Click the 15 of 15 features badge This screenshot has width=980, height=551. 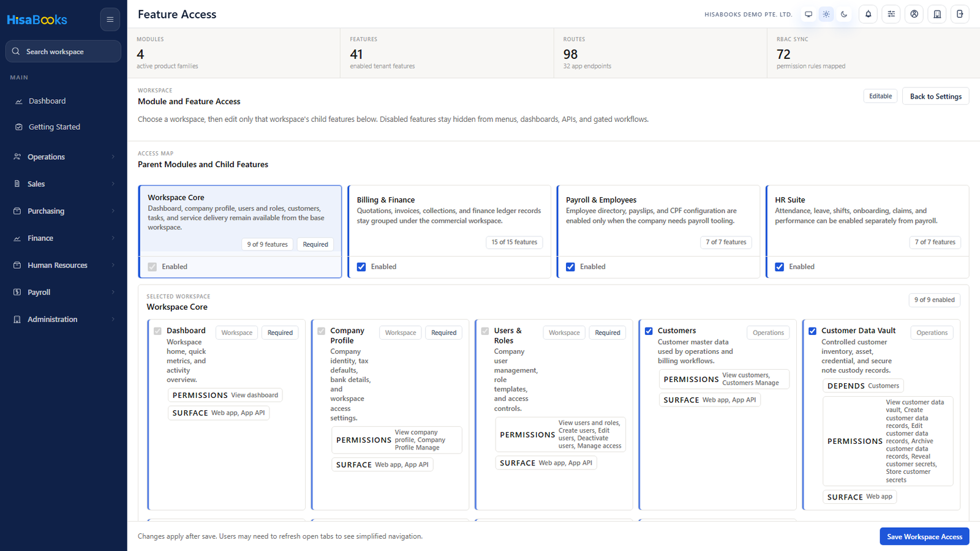(x=514, y=242)
